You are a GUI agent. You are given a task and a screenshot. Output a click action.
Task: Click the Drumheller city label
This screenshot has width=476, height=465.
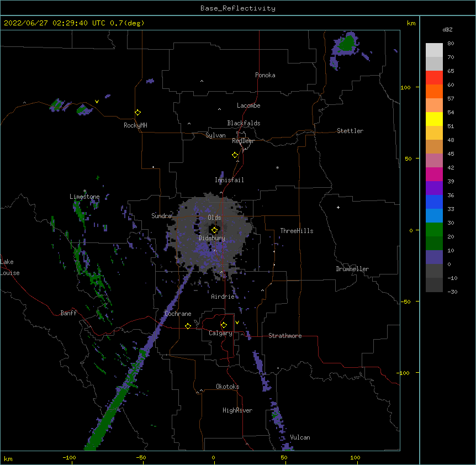pyautogui.click(x=352, y=269)
